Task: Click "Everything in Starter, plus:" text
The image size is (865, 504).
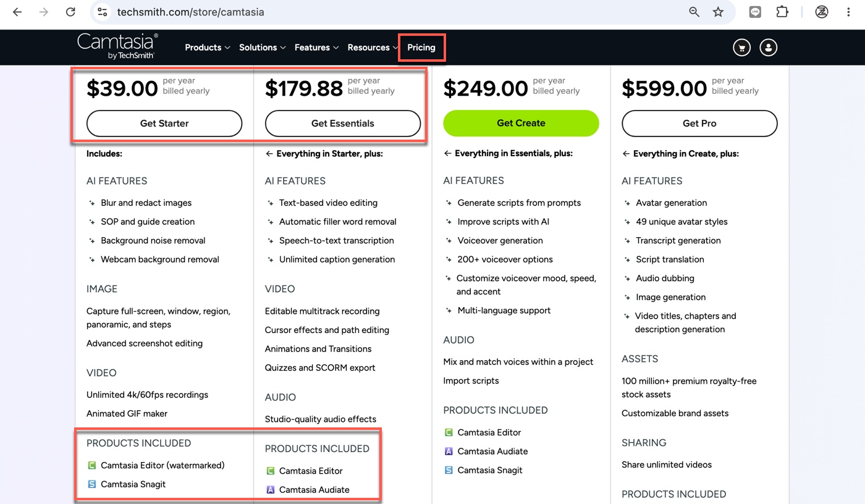Action: click(330, 154)
